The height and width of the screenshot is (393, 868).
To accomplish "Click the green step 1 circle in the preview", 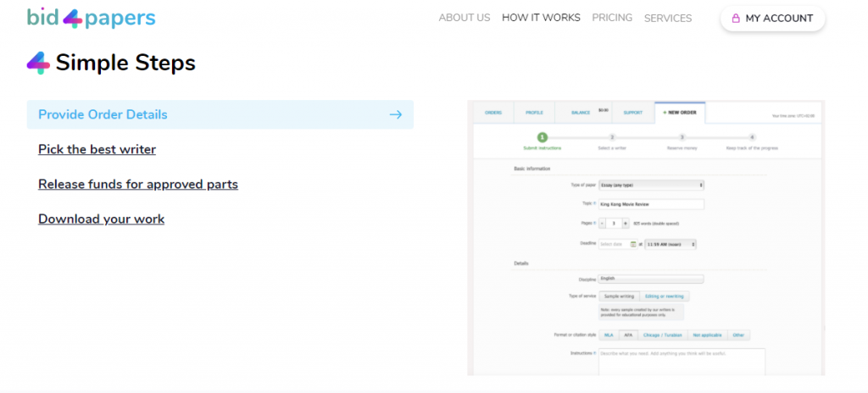I will tap(542, 137).
